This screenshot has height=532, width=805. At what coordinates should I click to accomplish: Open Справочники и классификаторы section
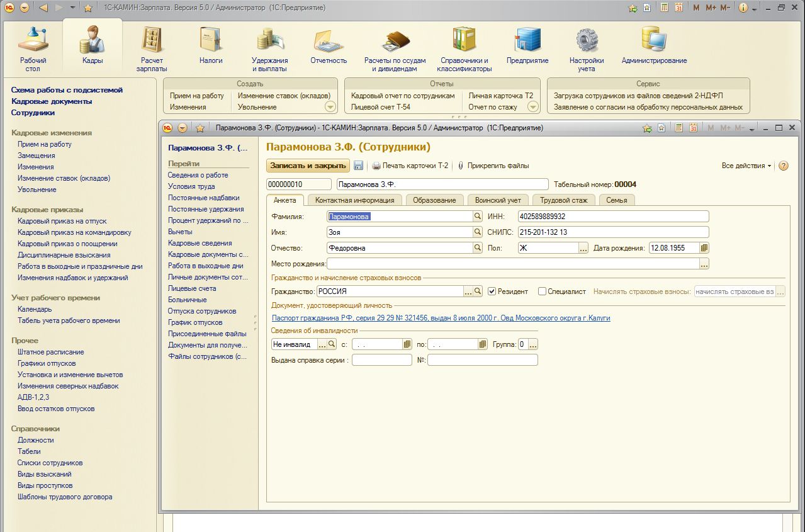point(464,50)
